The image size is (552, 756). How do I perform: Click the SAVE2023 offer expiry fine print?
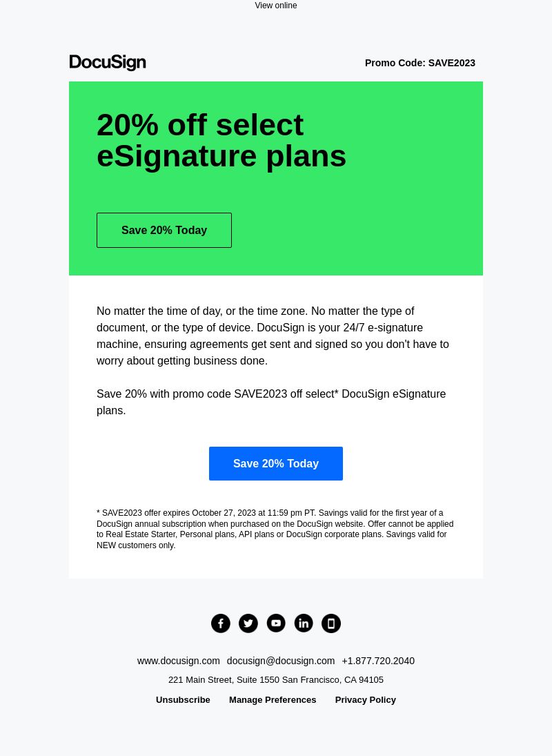click(275, 529)
